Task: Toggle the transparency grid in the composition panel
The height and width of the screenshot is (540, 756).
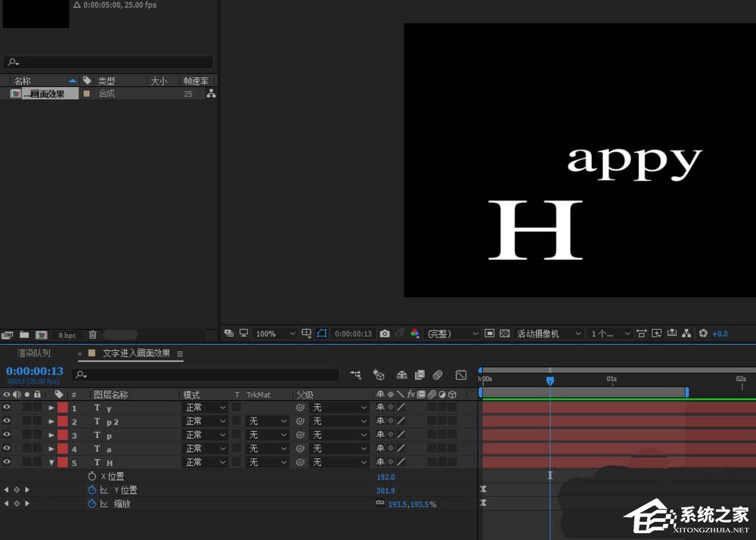Action: pos(507,334)
